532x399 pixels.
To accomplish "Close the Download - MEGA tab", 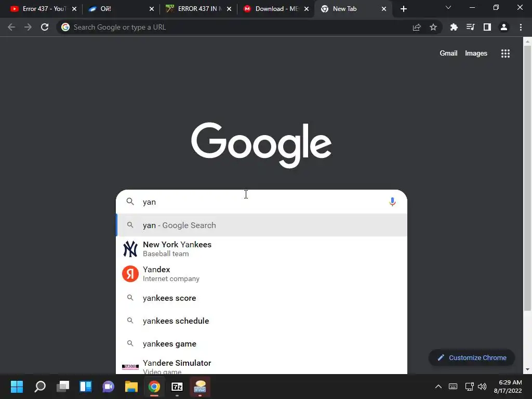I will (x=307, y=9).
